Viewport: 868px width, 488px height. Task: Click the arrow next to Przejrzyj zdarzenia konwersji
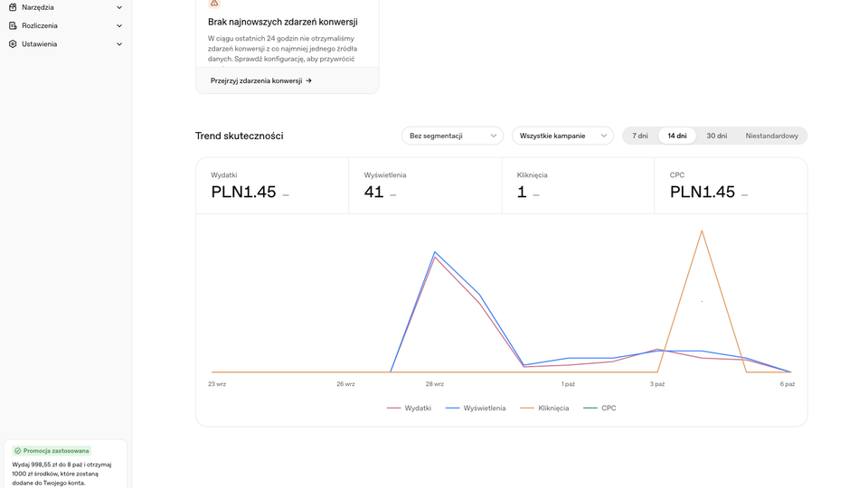click(x=309, y=80)
